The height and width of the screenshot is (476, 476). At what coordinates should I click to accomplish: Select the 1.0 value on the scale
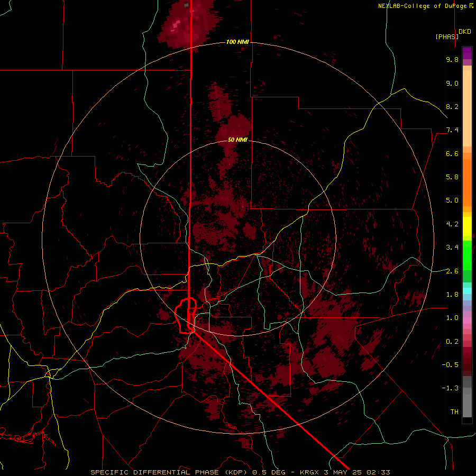[x=452, y=318]
